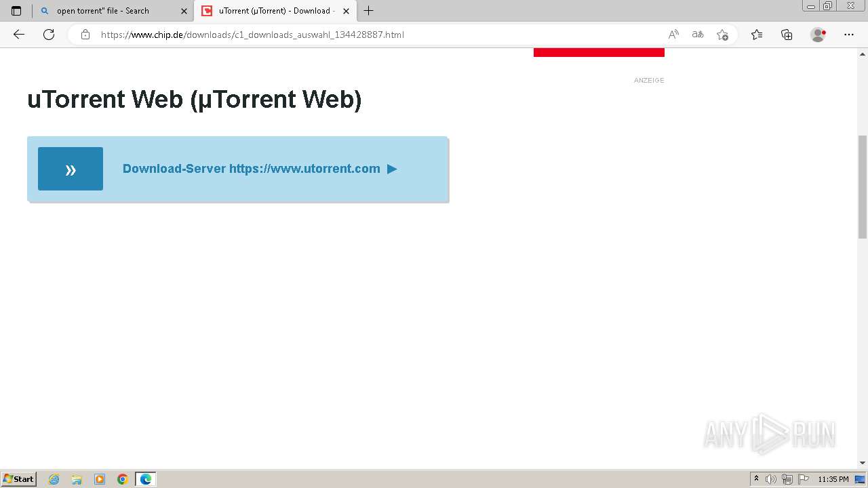Image resolution: width=868 pixels, height=488 pixels.
Task: Open a new browser tab
Action: [369, 11]
